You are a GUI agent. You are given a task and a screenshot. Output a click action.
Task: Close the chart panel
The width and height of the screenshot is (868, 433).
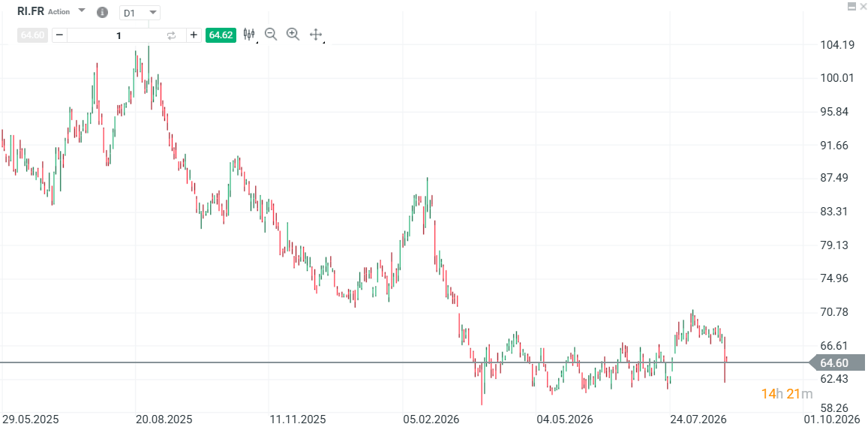point(863,5)
